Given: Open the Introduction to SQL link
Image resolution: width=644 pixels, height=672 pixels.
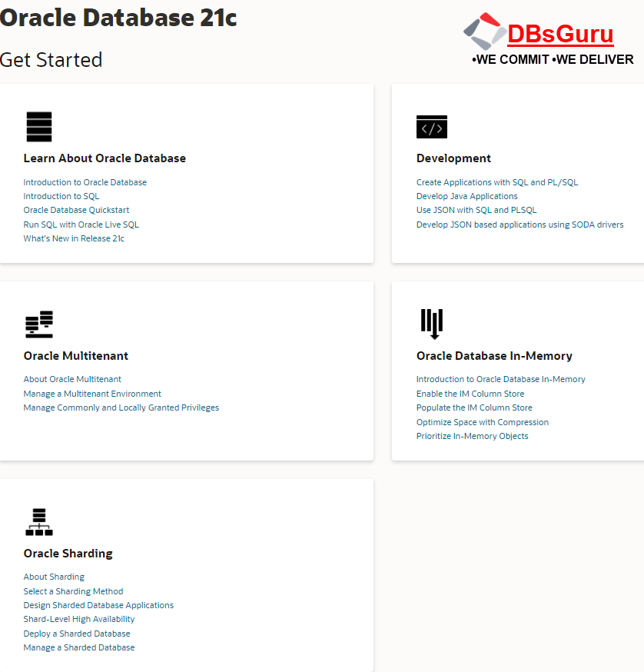Looking at the screenshot, I should 61,196.
